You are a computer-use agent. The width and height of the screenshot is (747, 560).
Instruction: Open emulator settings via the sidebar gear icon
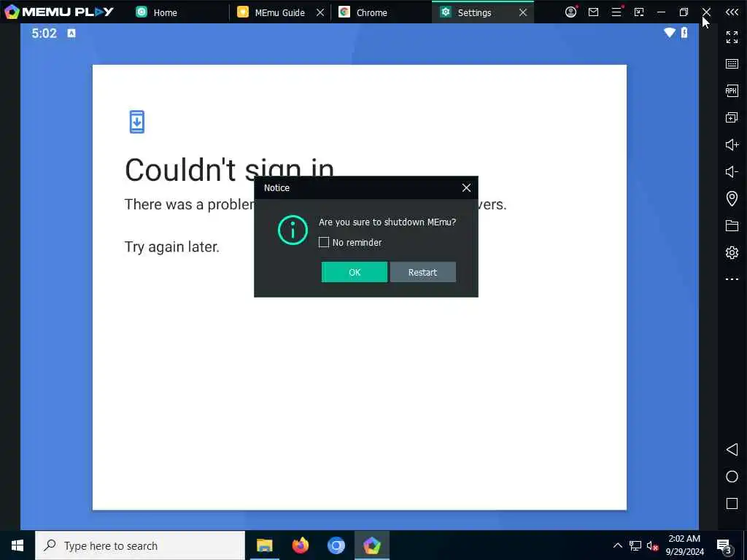coord(732,252)
